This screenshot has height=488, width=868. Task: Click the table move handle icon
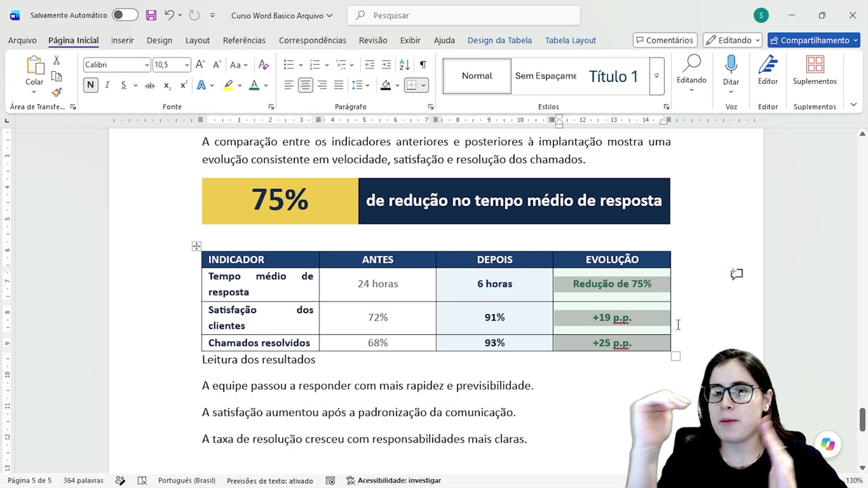tap(196, 246)
